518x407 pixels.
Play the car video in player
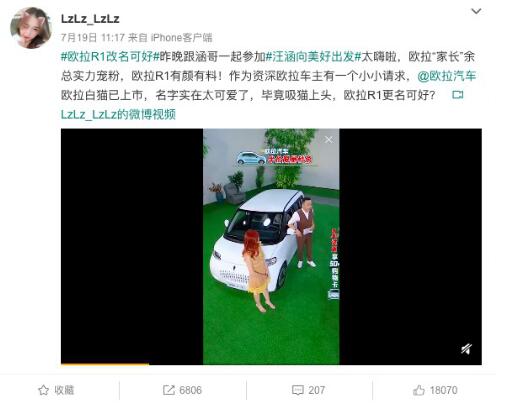tap(271, 246)
